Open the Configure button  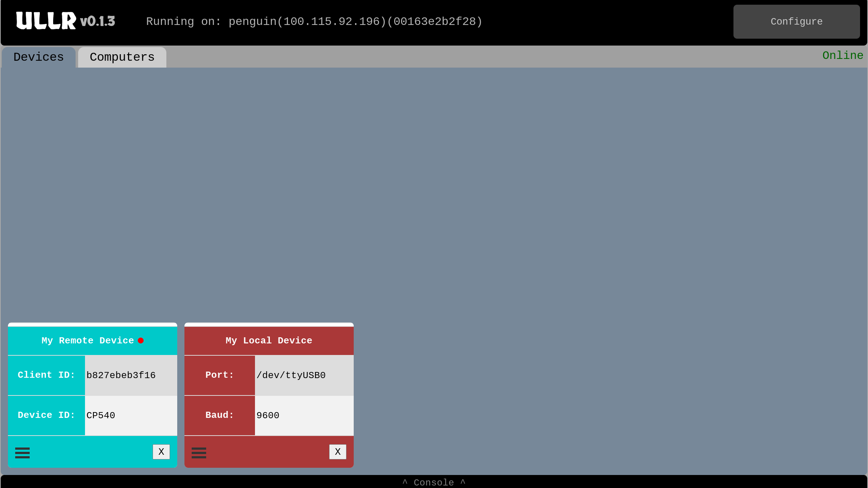click(796, 22)
